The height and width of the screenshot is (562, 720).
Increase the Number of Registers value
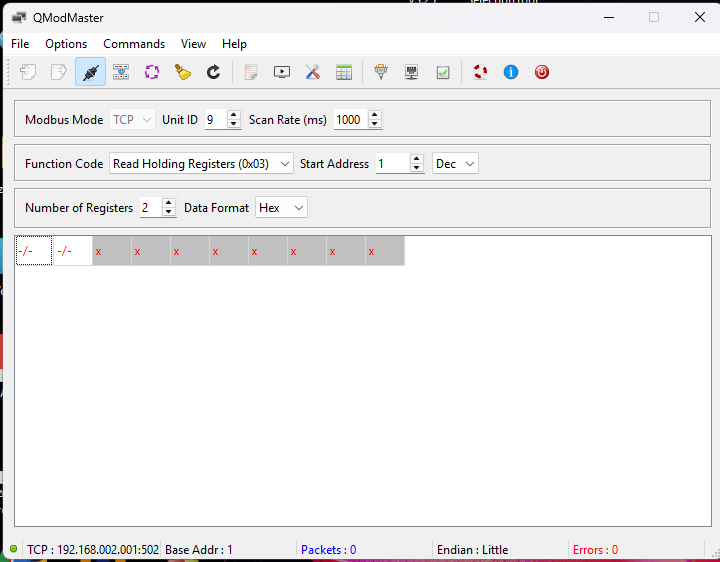click(x=169, y=203)
